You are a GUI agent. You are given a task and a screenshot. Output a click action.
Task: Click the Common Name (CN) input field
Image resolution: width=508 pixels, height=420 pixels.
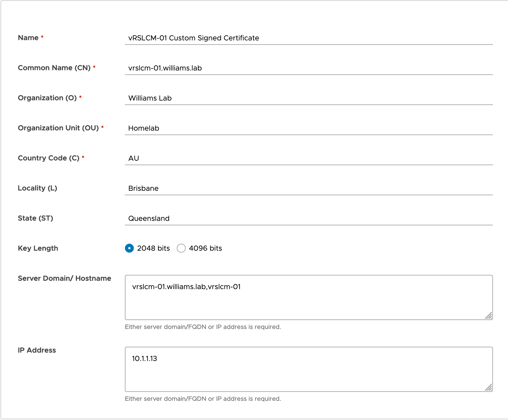pos(309,68)
